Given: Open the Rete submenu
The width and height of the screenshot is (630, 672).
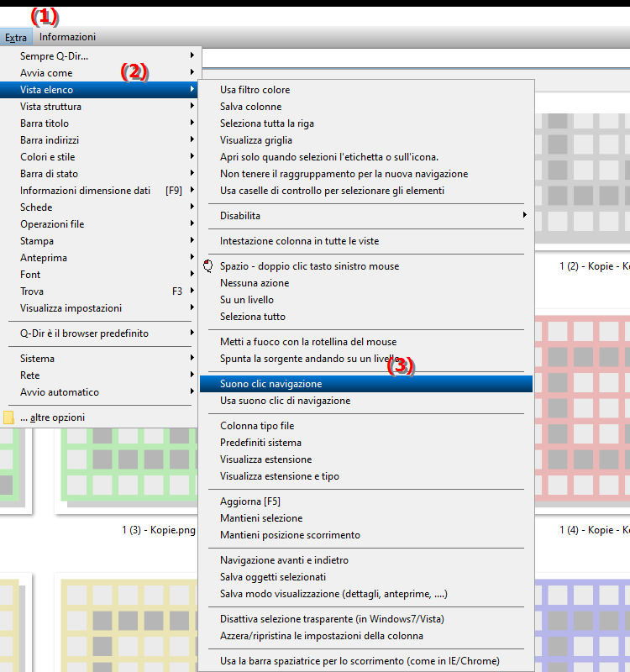Looking at the screenshot, I should point(98,375).
